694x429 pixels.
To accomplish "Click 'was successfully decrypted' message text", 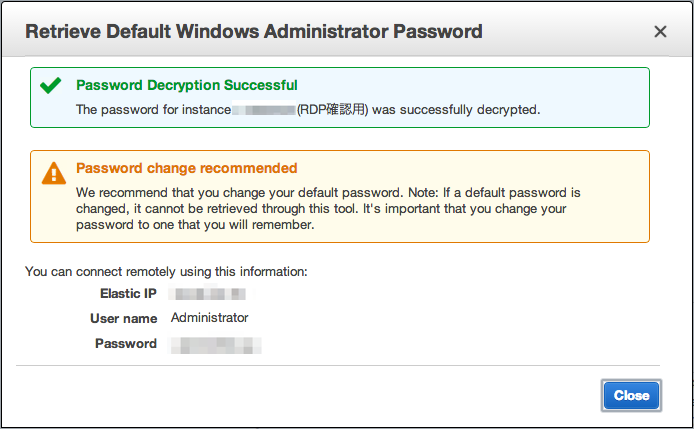I will coord(456,109).
